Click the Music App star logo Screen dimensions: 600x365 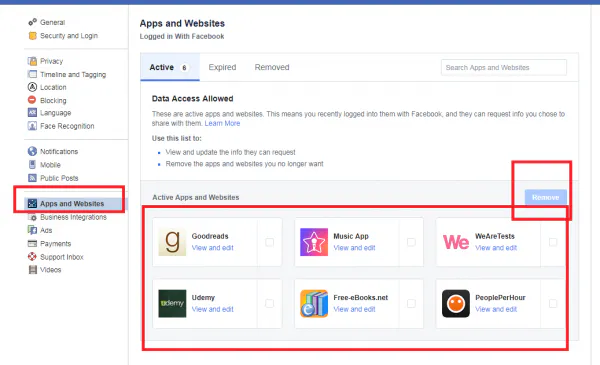point(314,242)
